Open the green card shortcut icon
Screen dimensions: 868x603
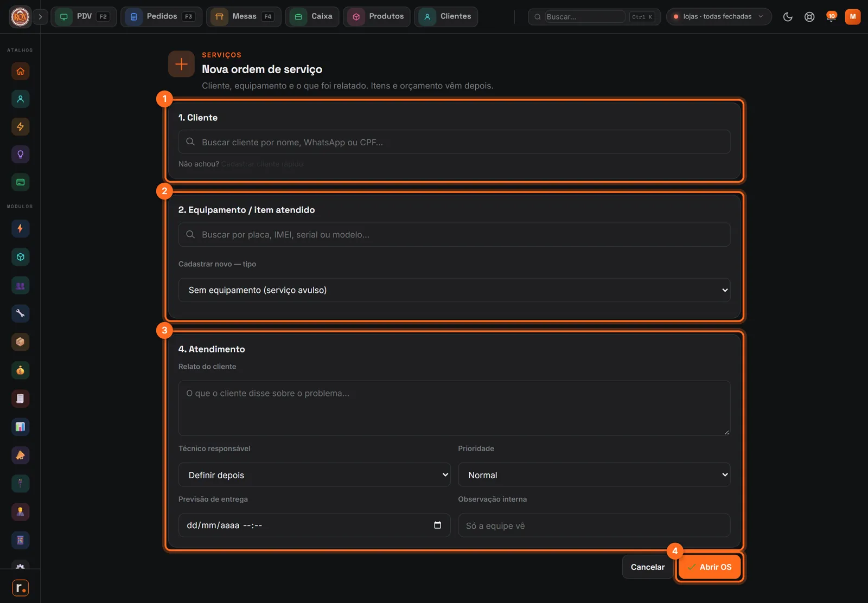[21, 182]
